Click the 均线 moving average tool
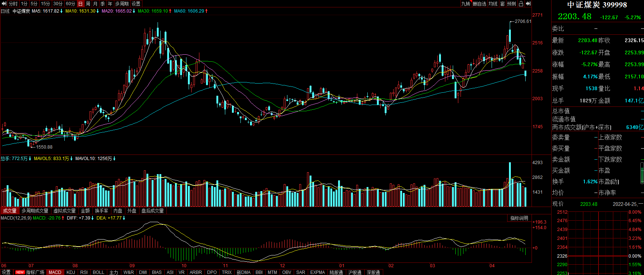 493,4
